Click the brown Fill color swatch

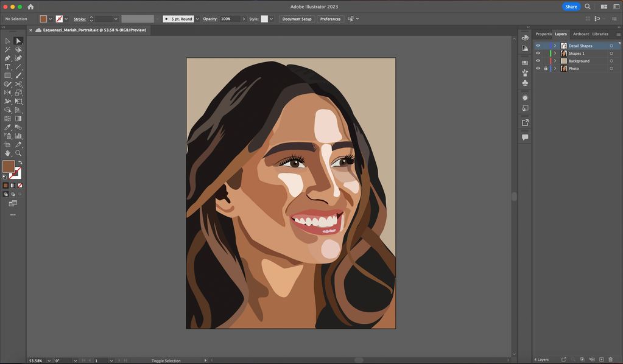[x=9, y=166]
